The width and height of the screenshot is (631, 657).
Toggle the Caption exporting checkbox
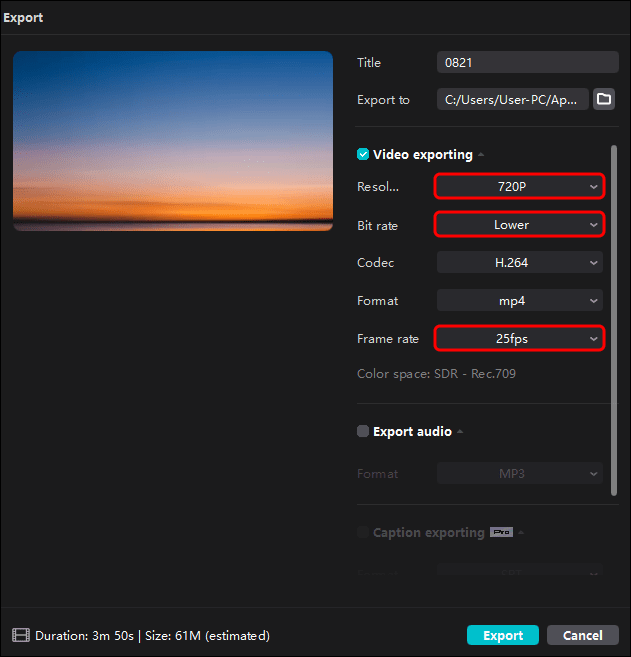[x=363, y=533]
